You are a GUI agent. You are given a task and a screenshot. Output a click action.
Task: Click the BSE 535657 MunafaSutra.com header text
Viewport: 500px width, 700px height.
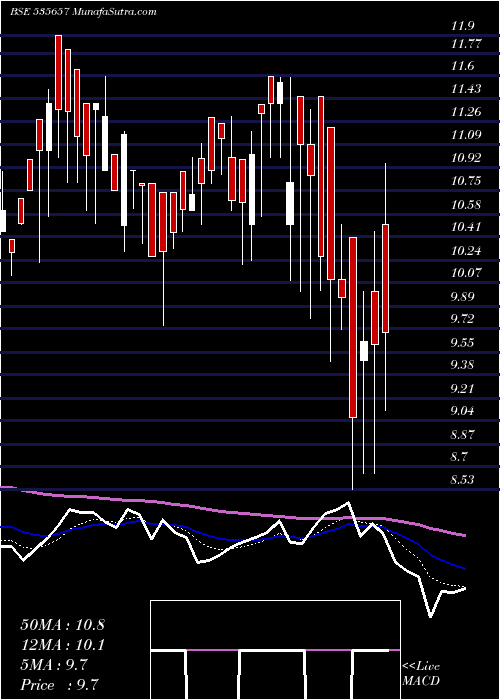(x=83, y=12)
